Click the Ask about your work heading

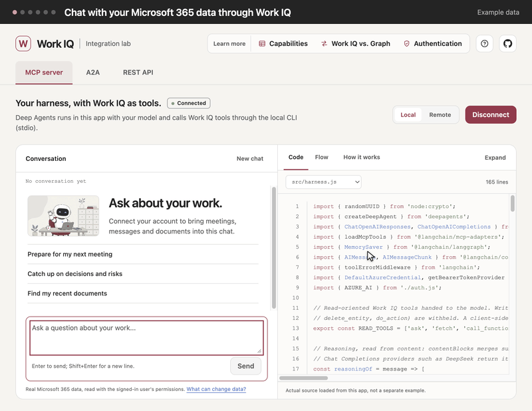click(x=165, y=204)
